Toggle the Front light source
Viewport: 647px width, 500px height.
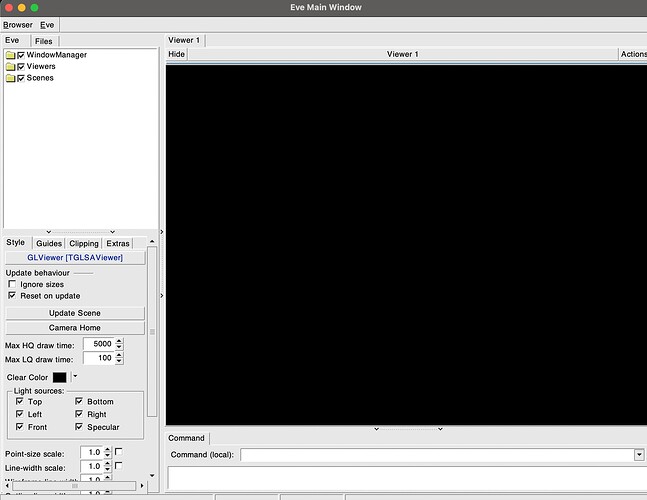[x=19, y=427]
